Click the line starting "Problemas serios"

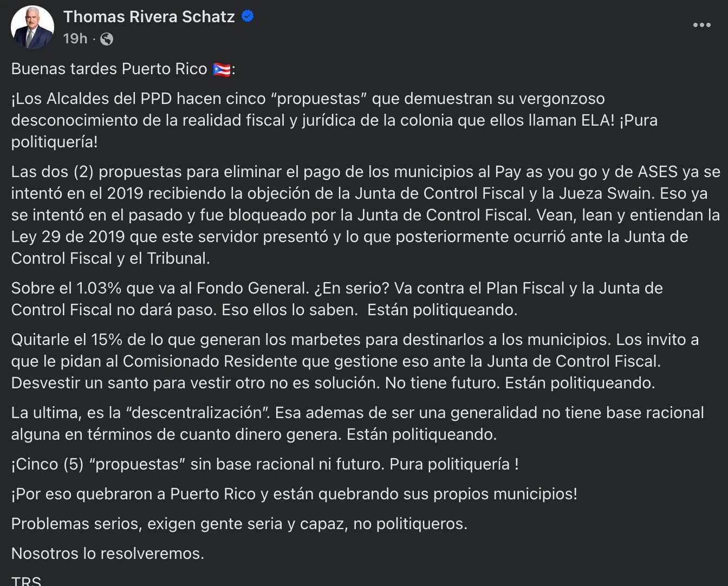(x=239, y=524)
